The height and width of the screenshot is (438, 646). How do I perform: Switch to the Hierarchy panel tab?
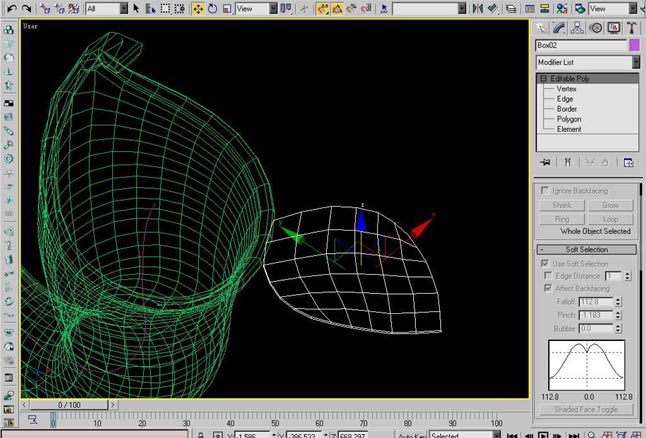[x=577, y=28]
